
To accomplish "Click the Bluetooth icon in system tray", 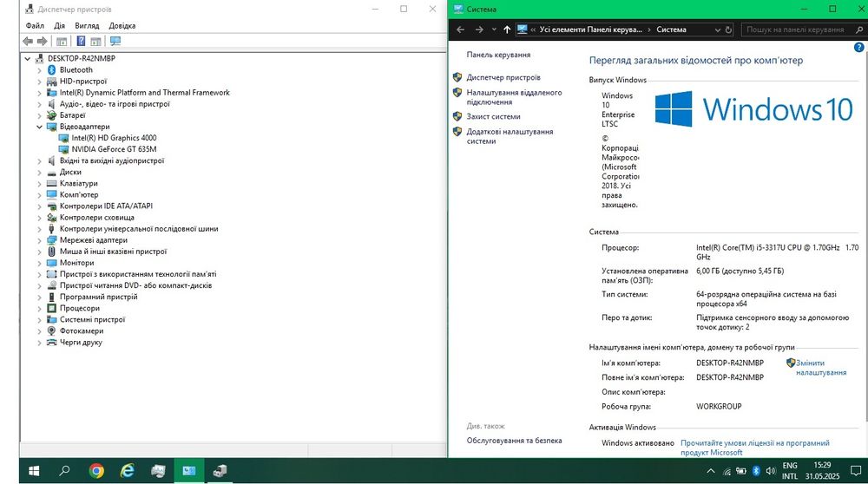I will point(756,471).
